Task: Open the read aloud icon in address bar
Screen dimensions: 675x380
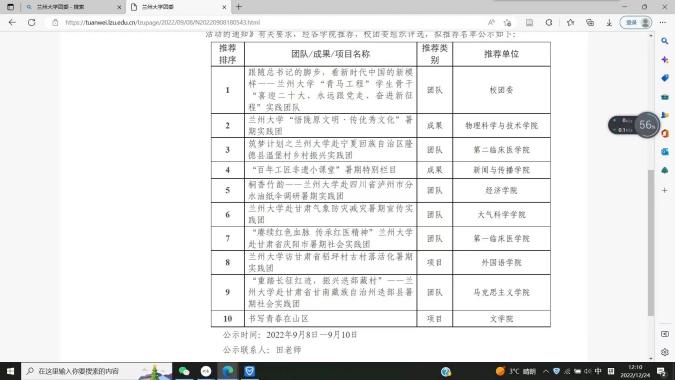Action: (491, 22)
